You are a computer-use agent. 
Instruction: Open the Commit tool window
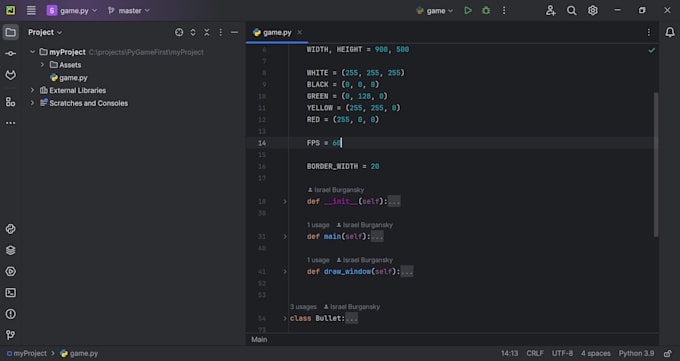[x=10, y=54]
